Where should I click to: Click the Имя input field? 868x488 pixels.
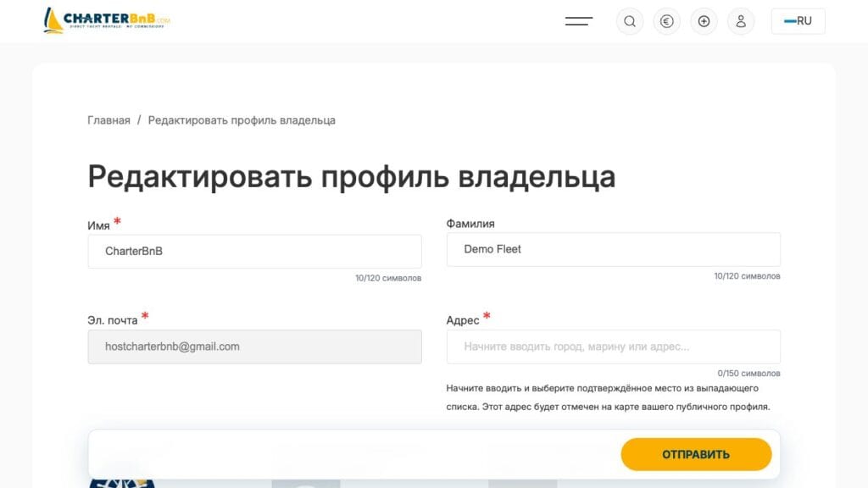254,251
